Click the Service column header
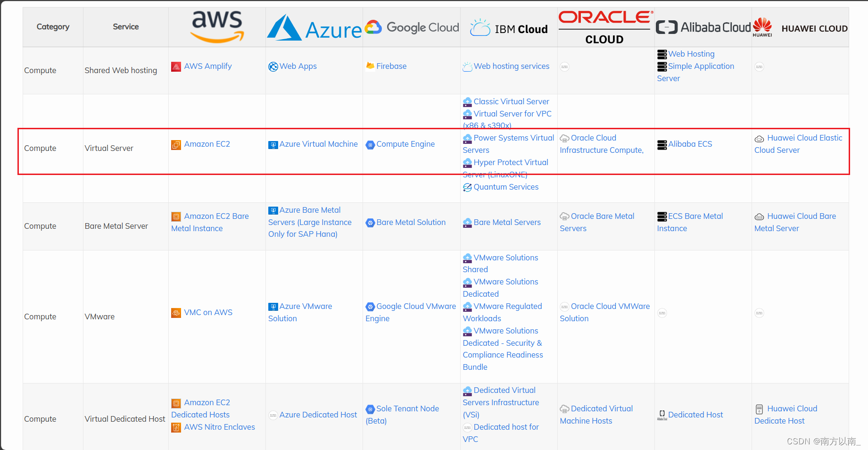The image size is (868, 450). coord(126,27)
